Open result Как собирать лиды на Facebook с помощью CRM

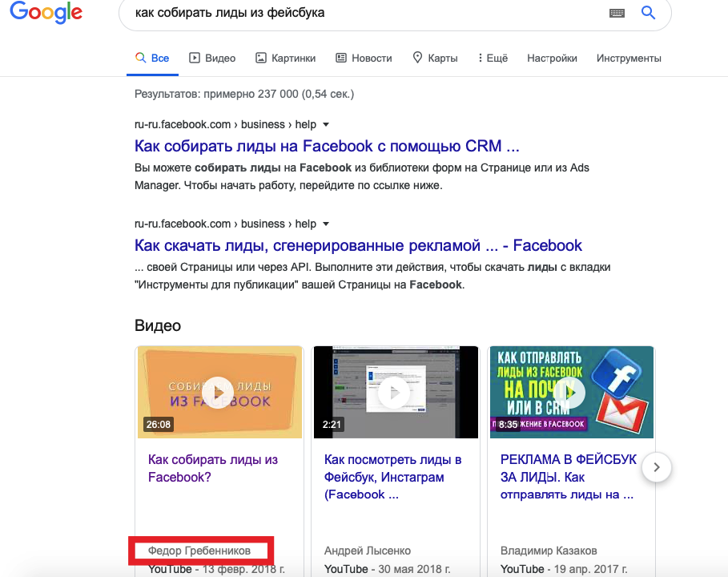pyautogui.click(x=327, y=147)
